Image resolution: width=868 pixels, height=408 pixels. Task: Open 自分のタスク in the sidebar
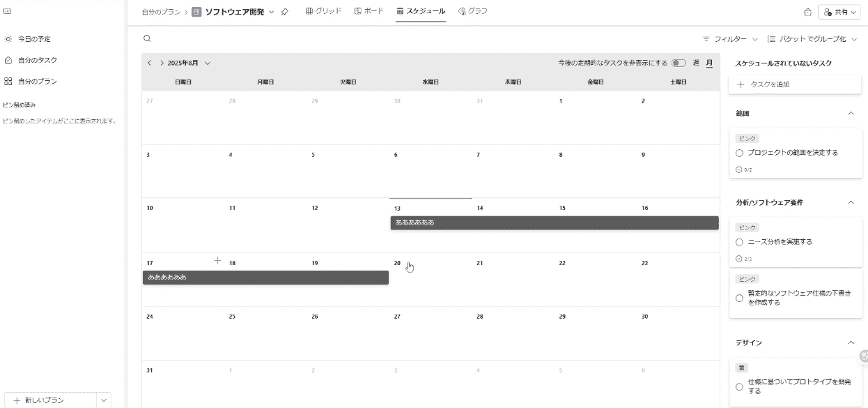coord(37,60)
